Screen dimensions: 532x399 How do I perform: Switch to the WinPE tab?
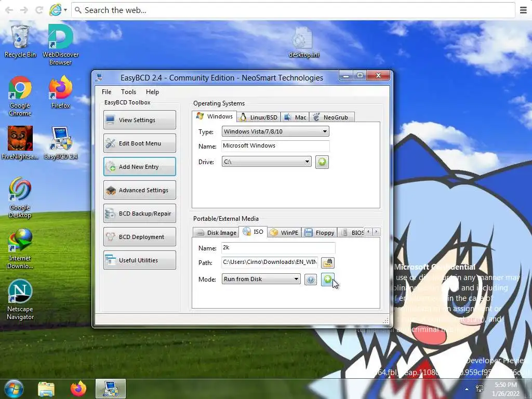284,232
